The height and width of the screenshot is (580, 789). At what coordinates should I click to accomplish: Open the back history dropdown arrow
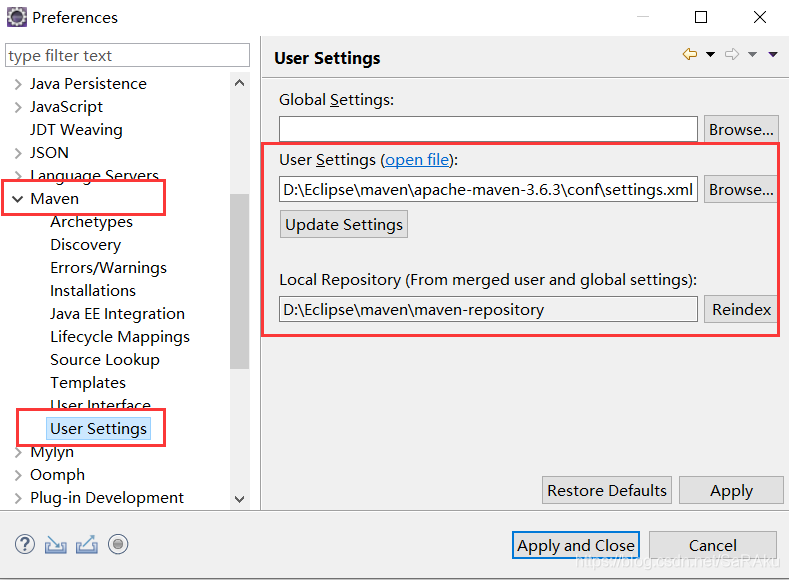pyautogui.click(x=710, y=55)
